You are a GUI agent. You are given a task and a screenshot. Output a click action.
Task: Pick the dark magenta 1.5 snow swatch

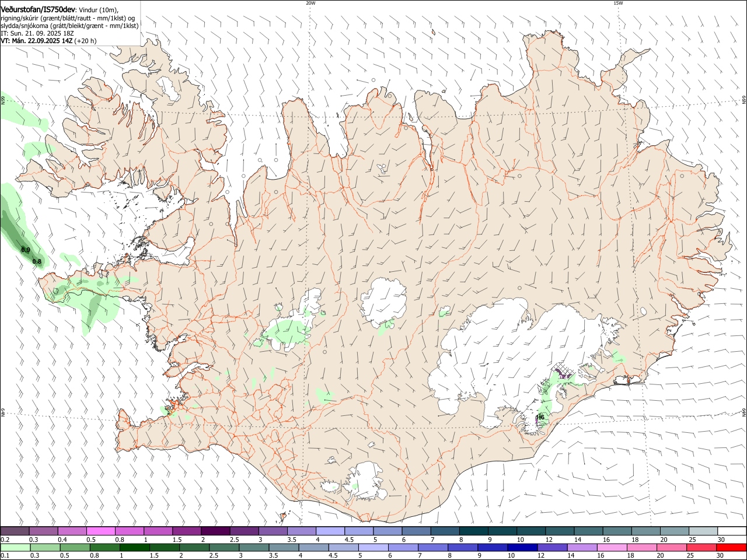coord(187,531)
